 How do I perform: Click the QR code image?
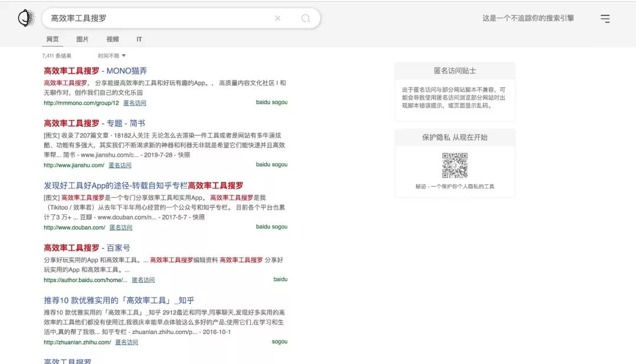tap(455, 166)
